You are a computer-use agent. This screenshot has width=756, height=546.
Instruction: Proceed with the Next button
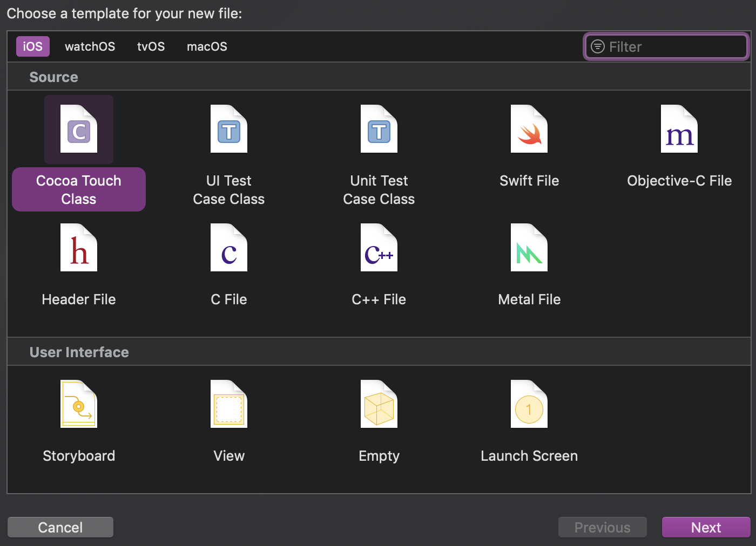point(706,527)
